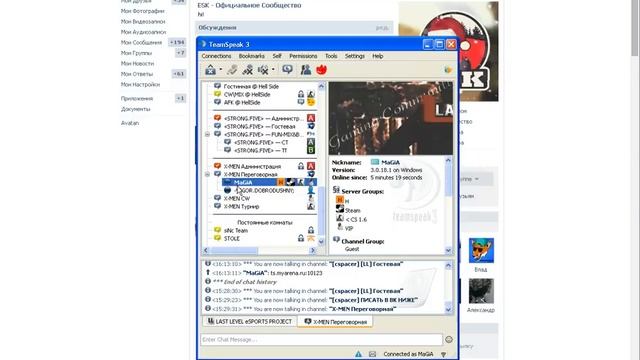The width and height of the screenshot is (640, 360).
Task: Open emoticon picker beside chat input
Action: (x=449, y=340)
